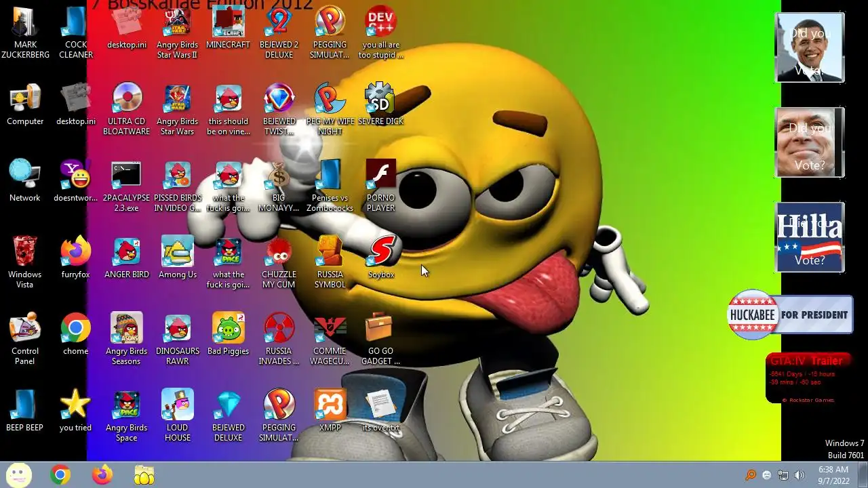Screen dimensions: 868x488
Task: Open the BEEP BEEP desktop icon
Action: [x=25, y=411]
